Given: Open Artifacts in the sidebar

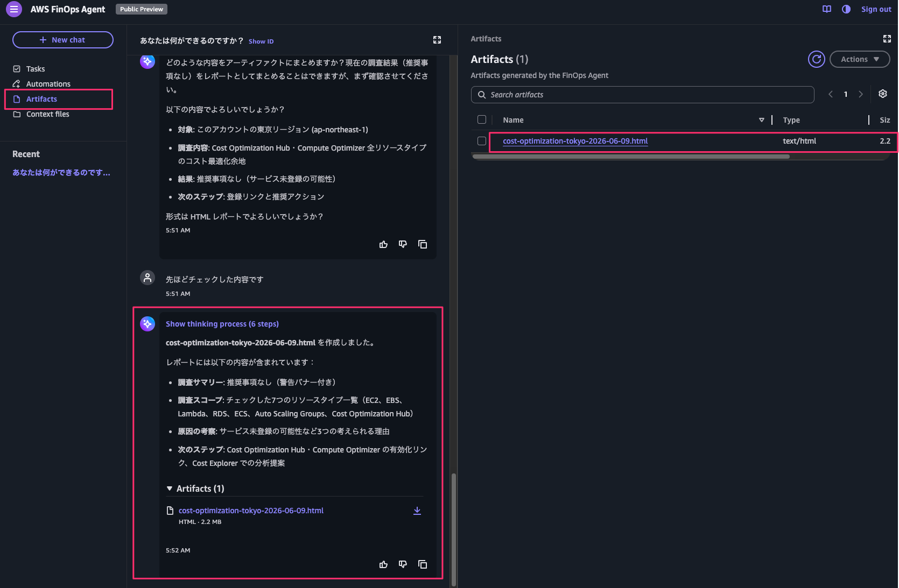Looking at the screenshot, I should [x=41, y=99].
